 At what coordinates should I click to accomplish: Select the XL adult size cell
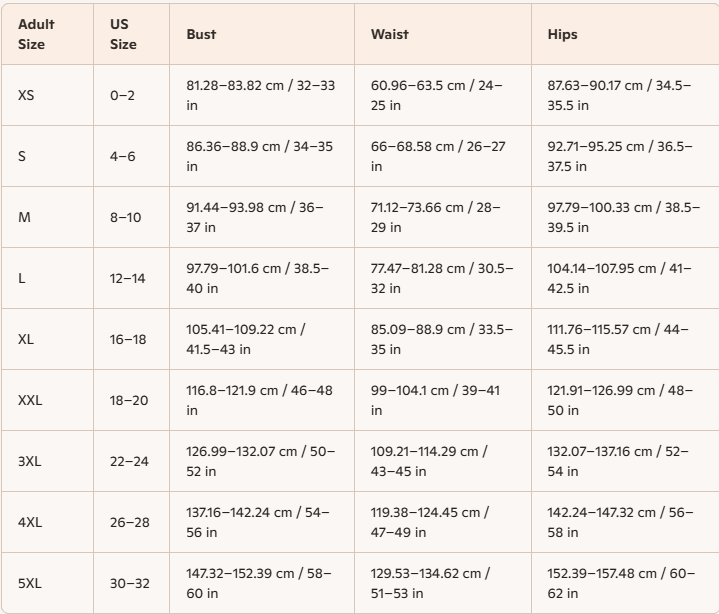pyautogui.click(x=26, y=339)
